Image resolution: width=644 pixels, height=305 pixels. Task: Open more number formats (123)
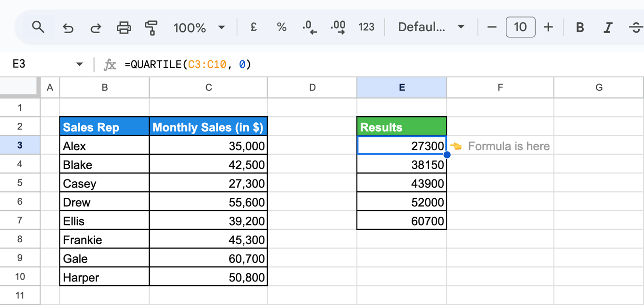click(x=366, y=27)
